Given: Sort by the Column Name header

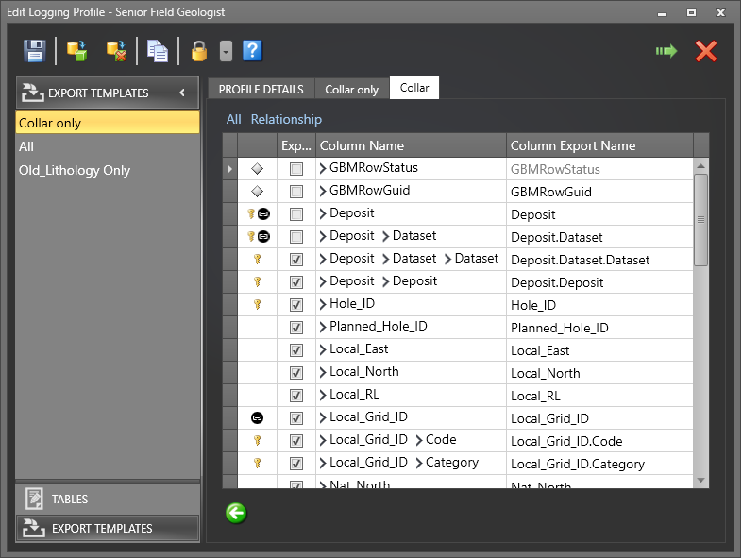Looking at the screenshot, I should pos(412,145).
